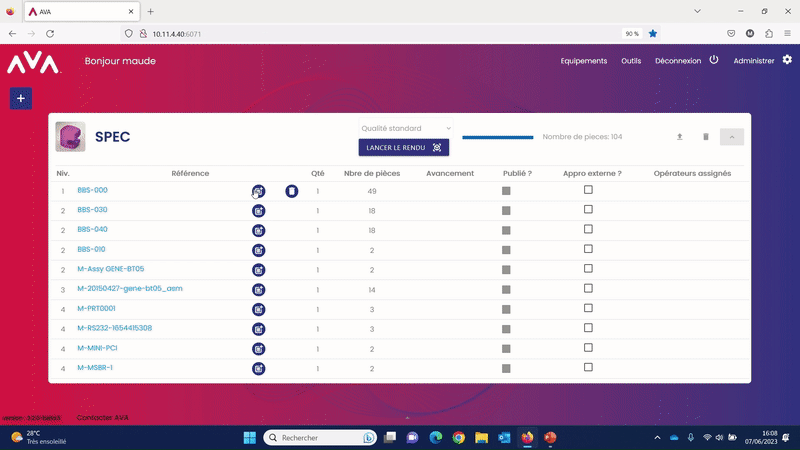Open a new browser tab
800x450 pixels.
click(x=151, y=12)
